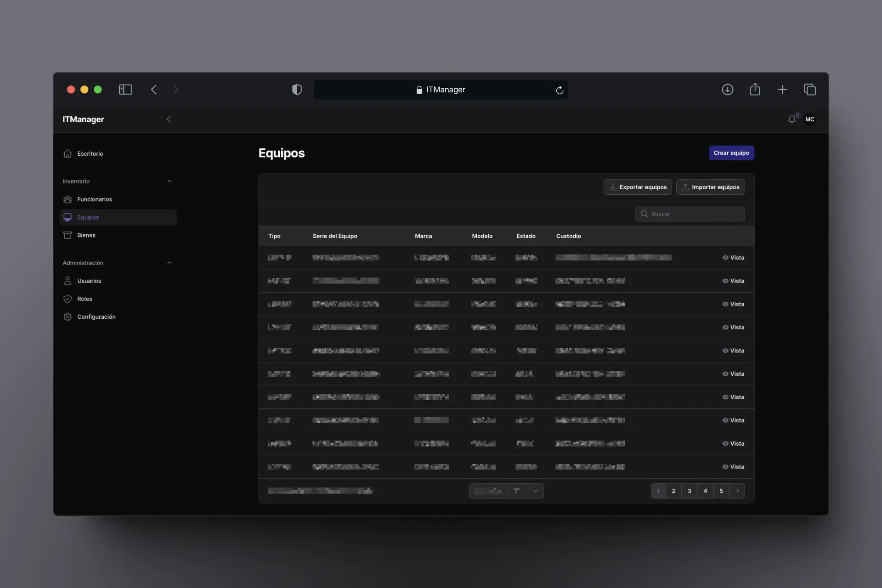This screenshot has width=882, height=588.
Task: Click the browser share icon
Action: [755, 90]
